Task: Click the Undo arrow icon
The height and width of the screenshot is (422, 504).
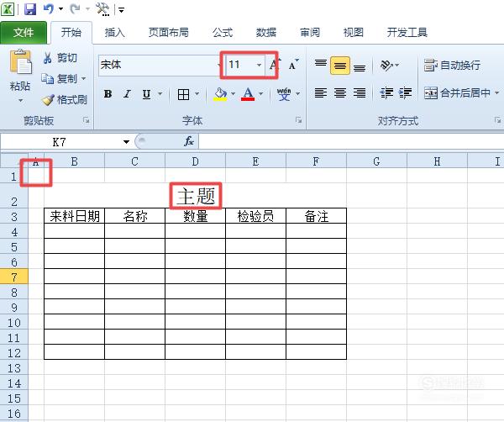Action: point(48,8)
